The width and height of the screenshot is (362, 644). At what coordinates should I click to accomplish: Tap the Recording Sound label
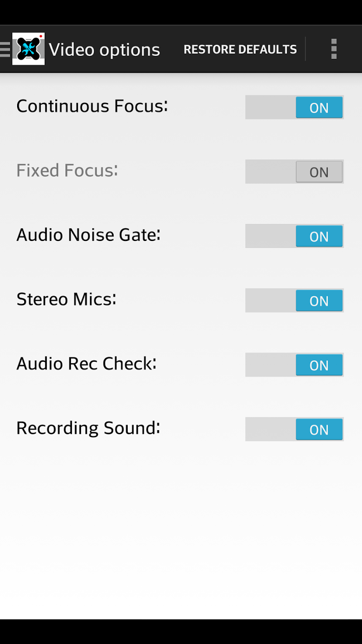click(x=88, y=428)
